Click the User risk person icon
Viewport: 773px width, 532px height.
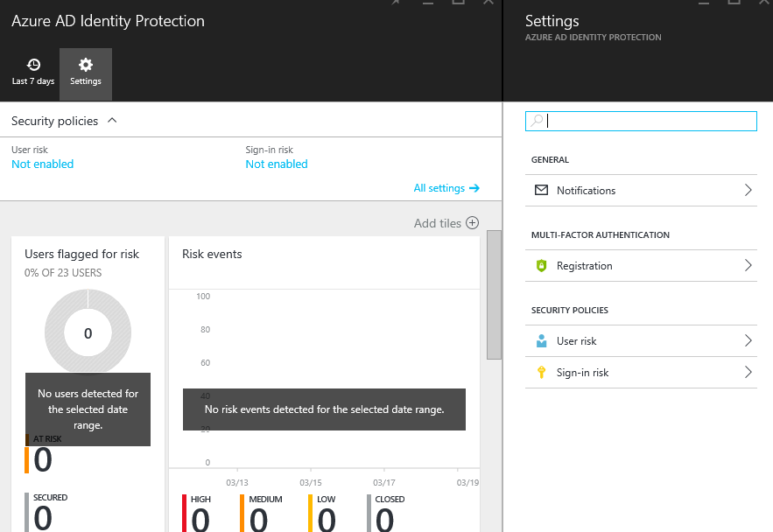[x=541, y=341]
